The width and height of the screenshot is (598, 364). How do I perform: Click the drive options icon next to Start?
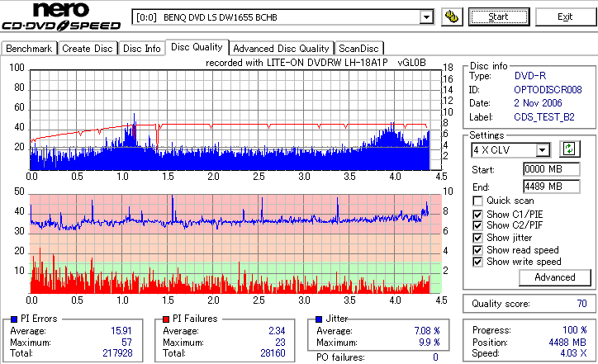pyautogui.click(x=452, y=17)
